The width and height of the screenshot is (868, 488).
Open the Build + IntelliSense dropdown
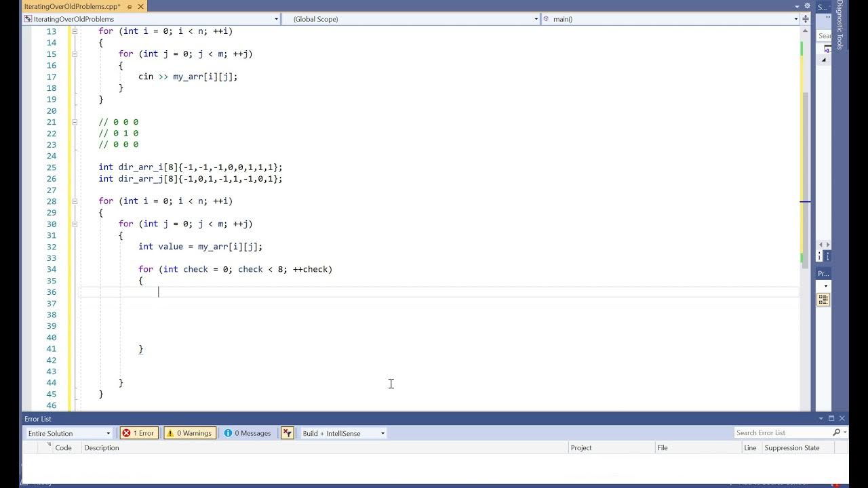point(343,433)
